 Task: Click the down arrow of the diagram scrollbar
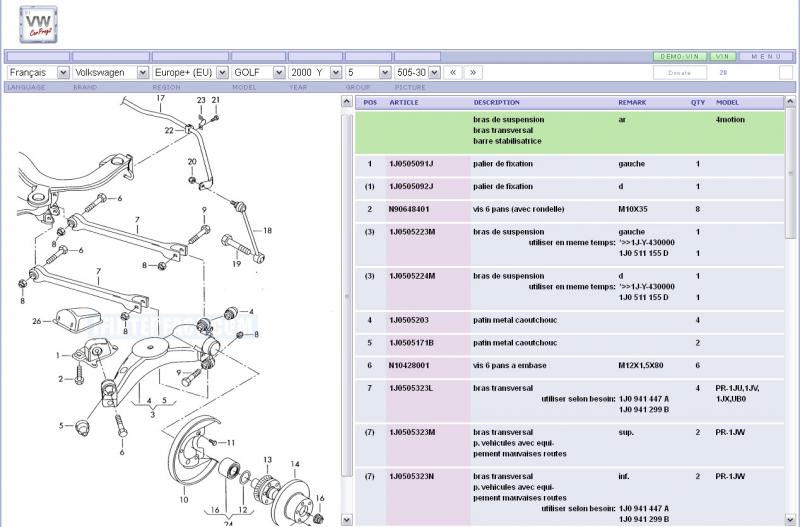coord(346,520)
